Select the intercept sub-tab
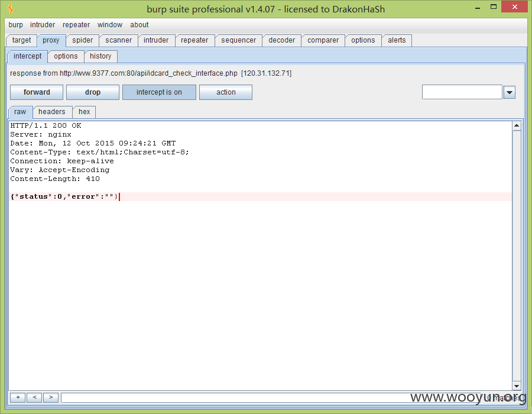The image size is (532, 414). tap(27, 56)
